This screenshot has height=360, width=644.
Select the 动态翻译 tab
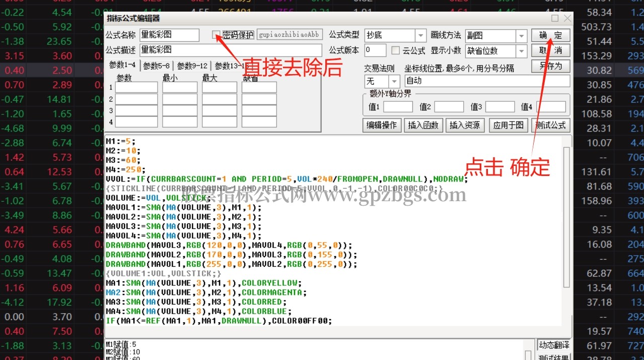tap(553, 345)
